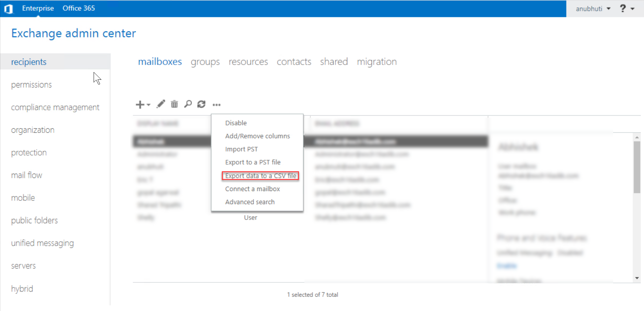Viewport: 644px width, 311px height.
Task: Click the Email Address column header
Action: [337, 123]
